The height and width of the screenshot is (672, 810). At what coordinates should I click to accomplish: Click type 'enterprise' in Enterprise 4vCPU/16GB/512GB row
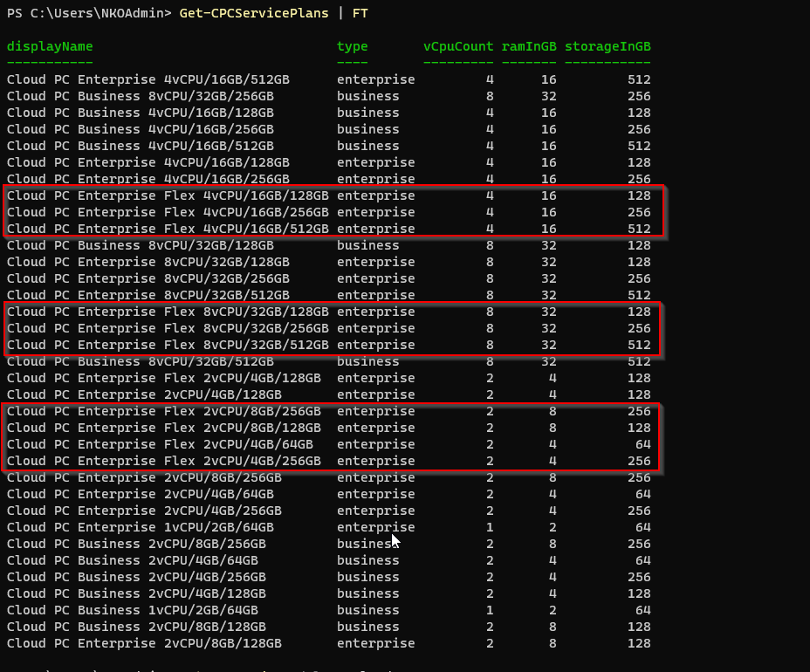click(375, 79)
